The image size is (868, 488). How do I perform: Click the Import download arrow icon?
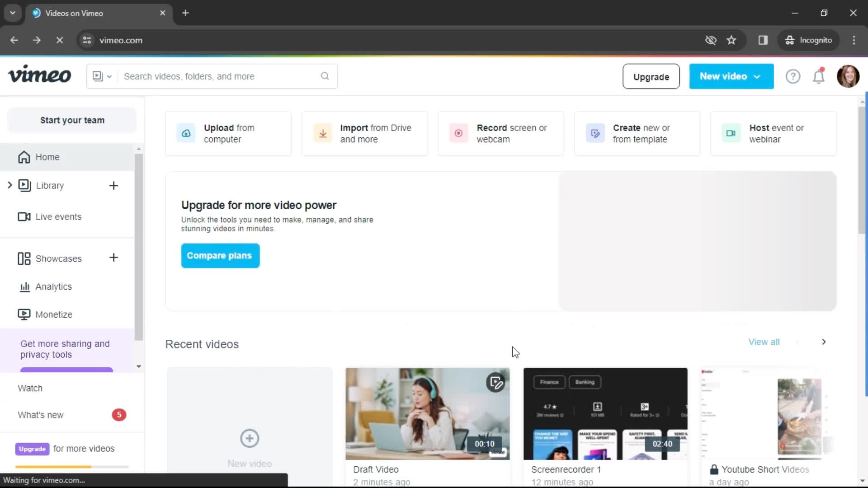click(x=323, y=133)
